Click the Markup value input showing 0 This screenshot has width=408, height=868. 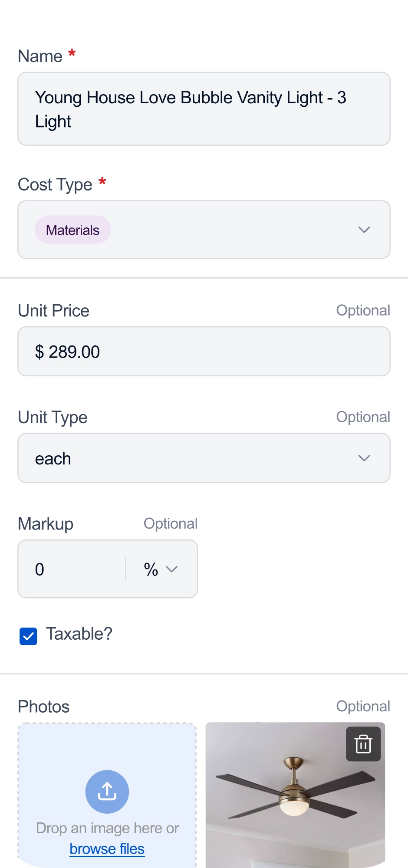pyautogui.click(x=72, y=569)
